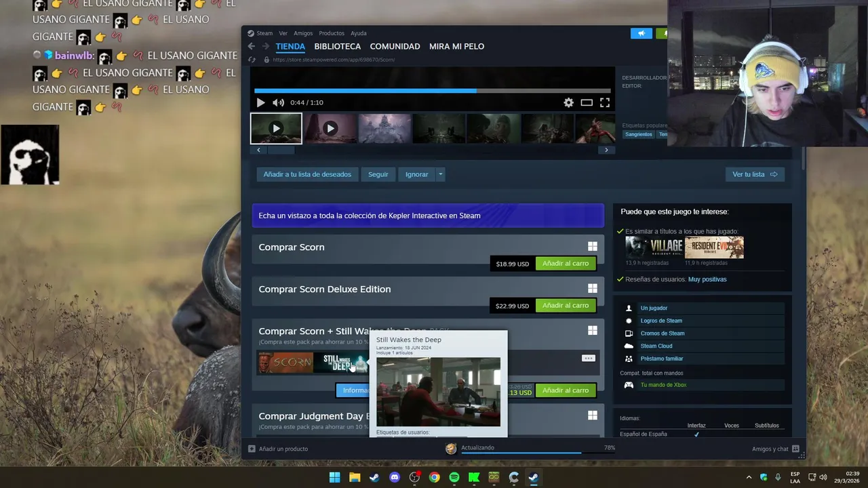Click Windows icon on Deluxe Edition row
This screenshot has width=868, height=488.
[x=593, y=289]
